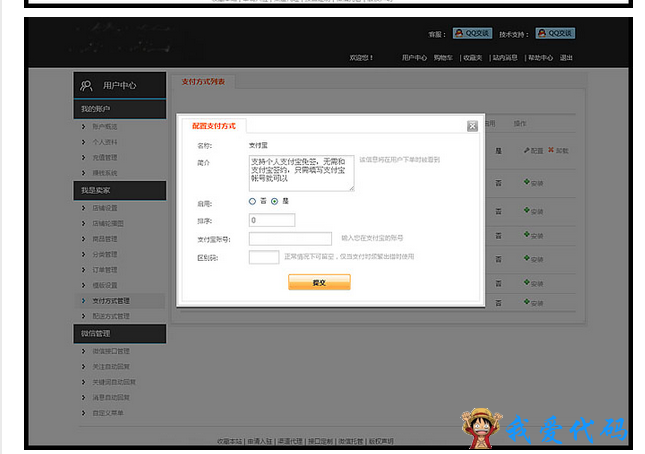Click the QQ交谈 button next to 客服
Image resolution: width=645 pixels, height=454 pixels.
coord(472,33)
